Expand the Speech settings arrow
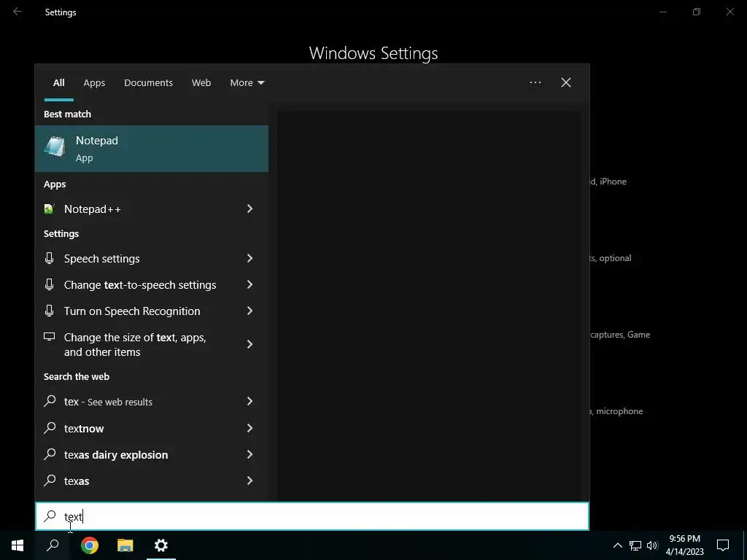This screenshot has height=560, width=747. [249, 258]
